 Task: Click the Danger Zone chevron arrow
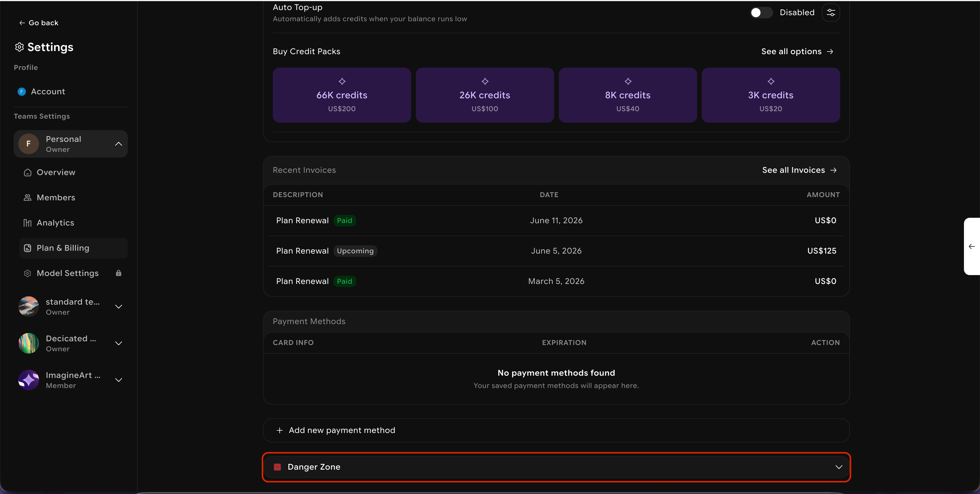pos(839,467)
